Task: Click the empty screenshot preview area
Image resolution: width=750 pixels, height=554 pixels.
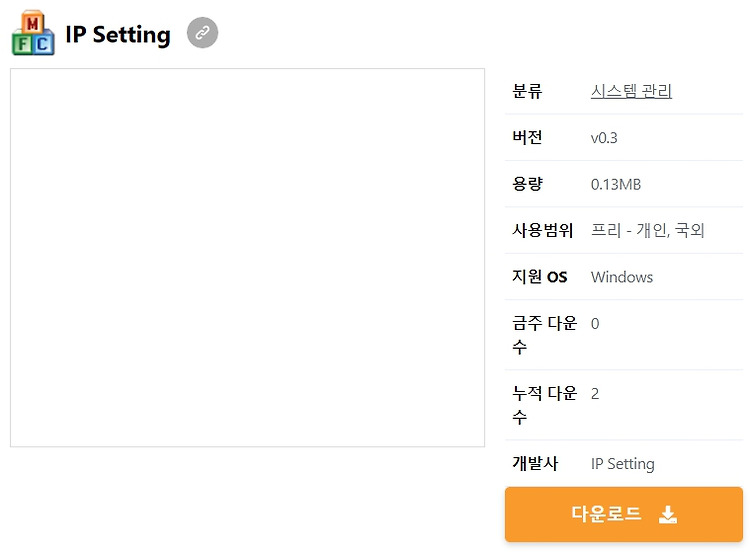Action: [x=247, y=257]
